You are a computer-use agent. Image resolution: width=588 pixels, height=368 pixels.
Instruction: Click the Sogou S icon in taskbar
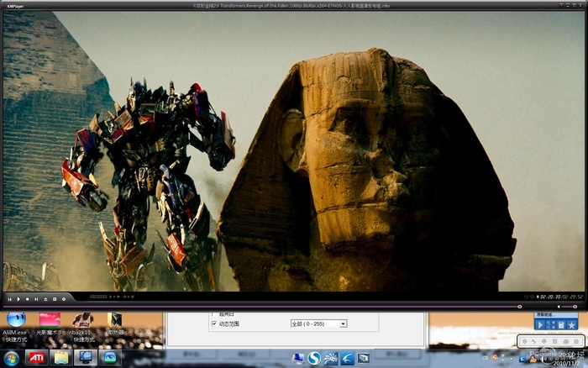point(313,358)
